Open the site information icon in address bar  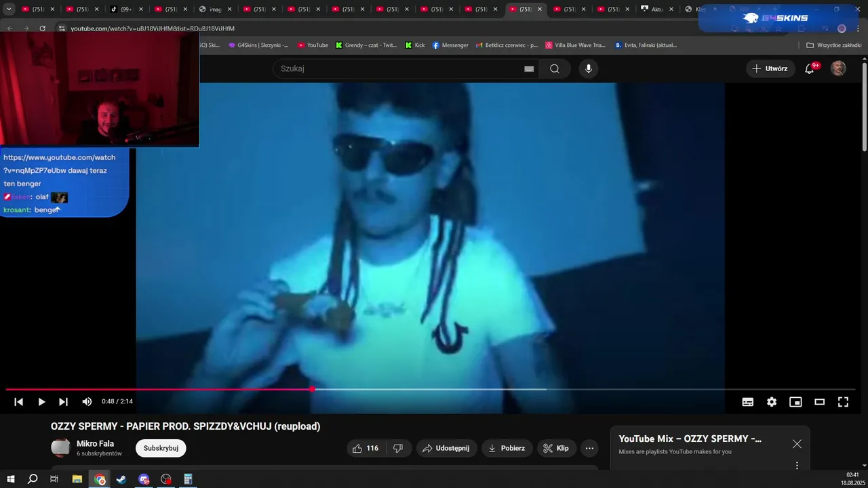tap(61, 28)
